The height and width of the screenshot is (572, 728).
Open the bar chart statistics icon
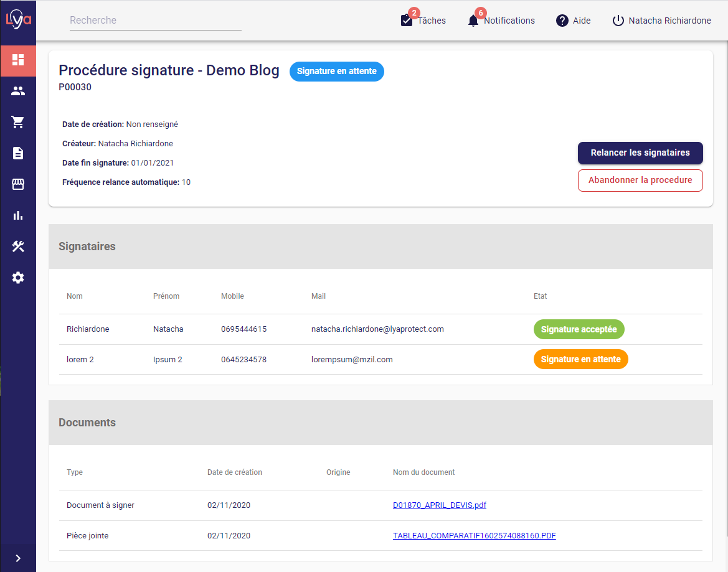click(18, 215)
